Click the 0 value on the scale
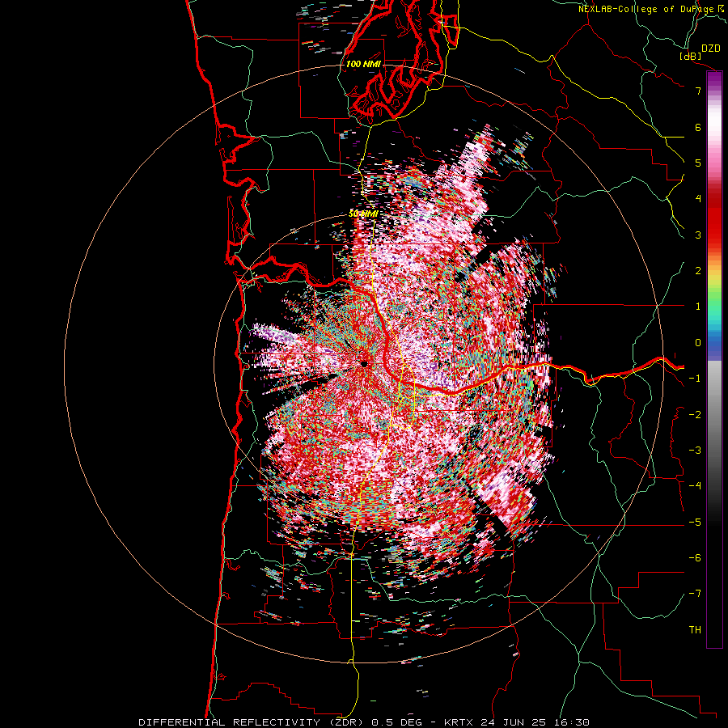 pos(698,343)
